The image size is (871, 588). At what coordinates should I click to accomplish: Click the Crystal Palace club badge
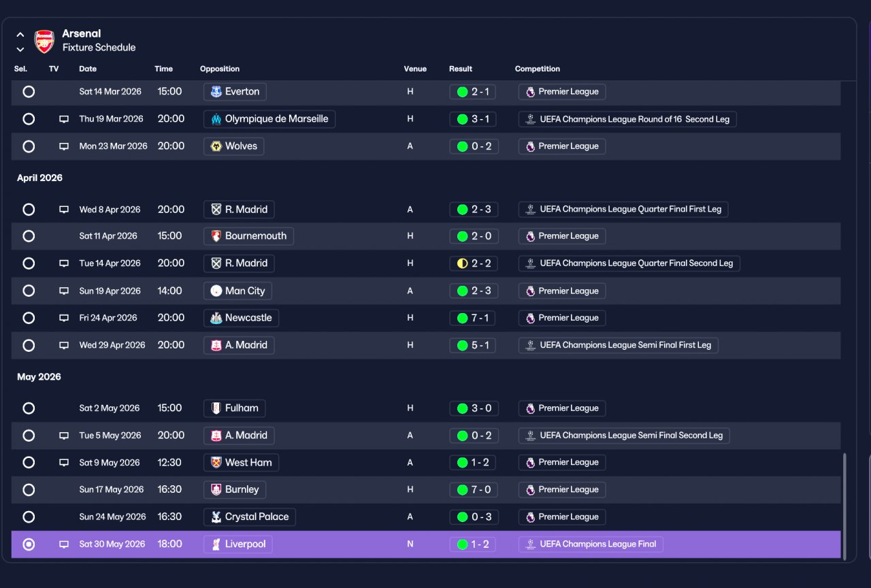pos(216,517)
